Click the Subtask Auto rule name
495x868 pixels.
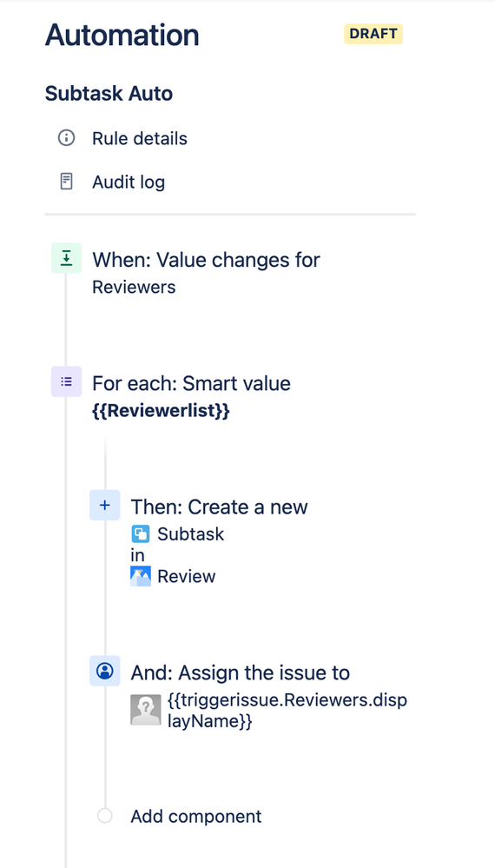[109, 94]
